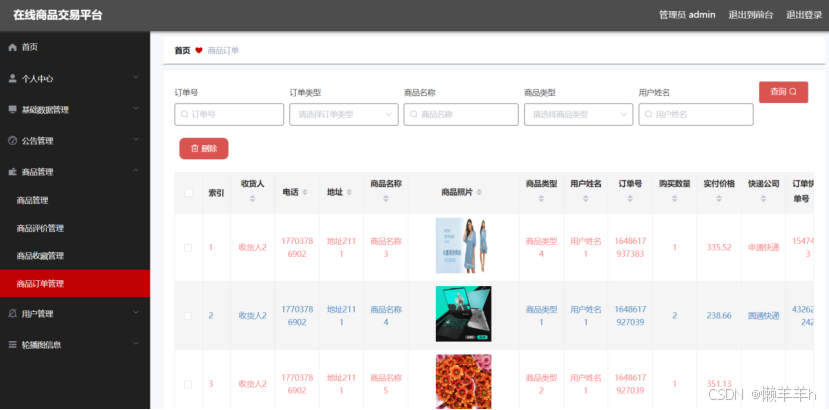Click the 商品类型4 cell in row 1
The height and width of the screenshot is (410, 829).
click(x=541, y=248)
